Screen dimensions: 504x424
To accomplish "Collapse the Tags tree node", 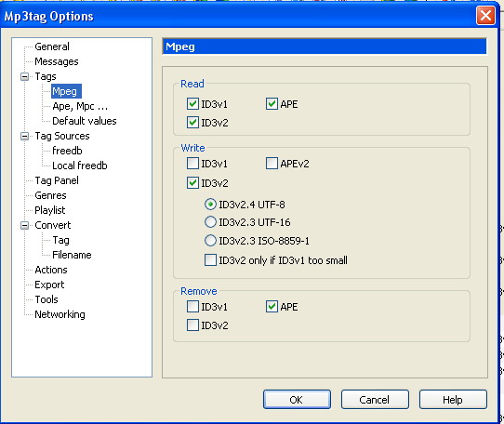I will 24,77.
